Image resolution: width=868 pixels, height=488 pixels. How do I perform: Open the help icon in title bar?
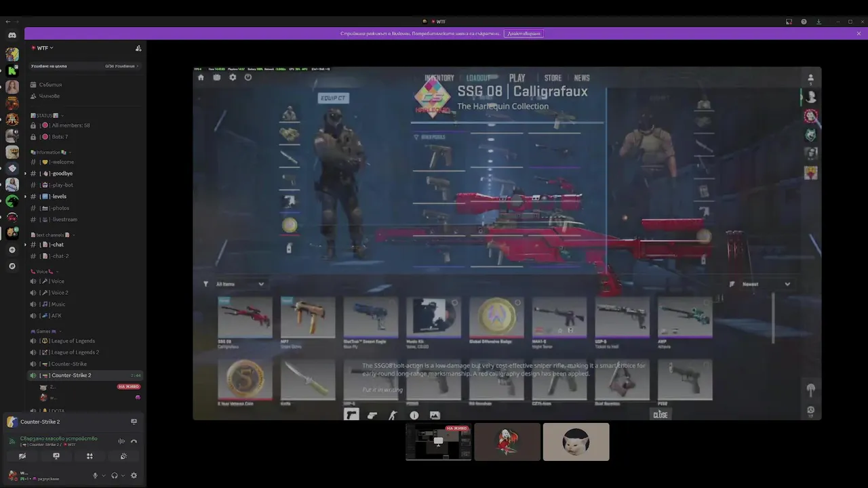[x=804, y=22]
